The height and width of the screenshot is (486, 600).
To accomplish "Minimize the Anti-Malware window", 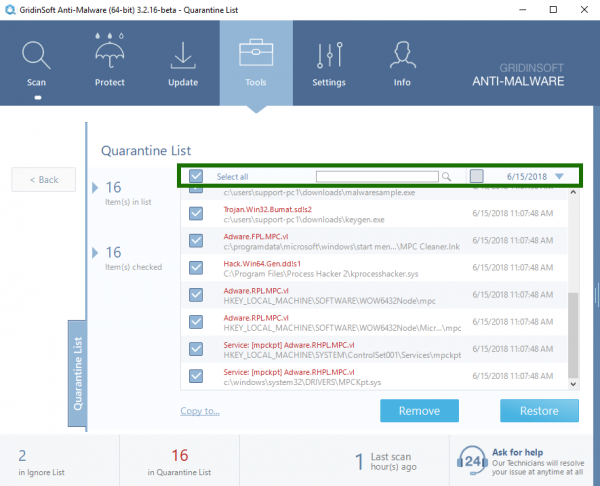I will pyautogui.click(x=522, y=10).
